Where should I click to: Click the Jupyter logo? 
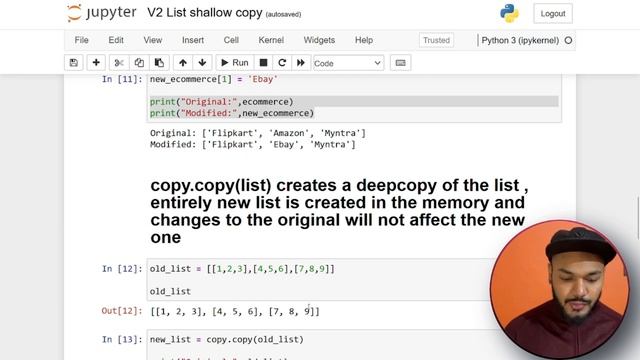coord(102,13)
